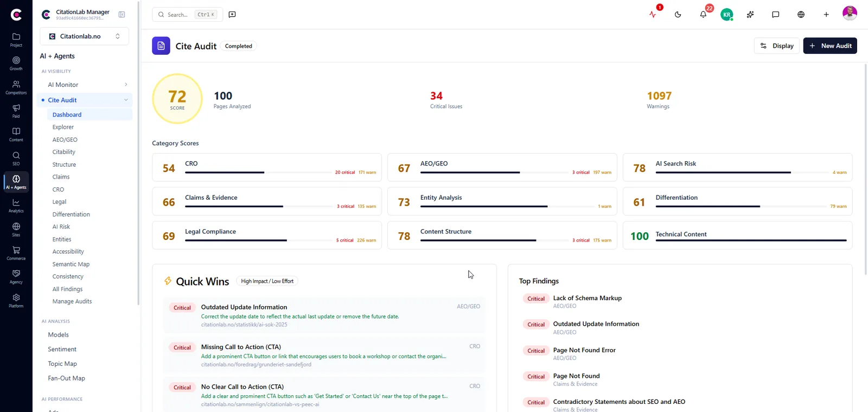Image resolution: width=868 pixels, height=412 pixels.
Task: Open the citationlab.no/foredrag/grunderiet-sandefjord link
Action: (256, 364)
